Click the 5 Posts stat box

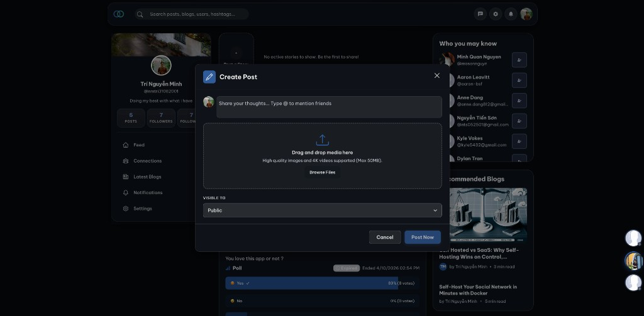[131, 117]
